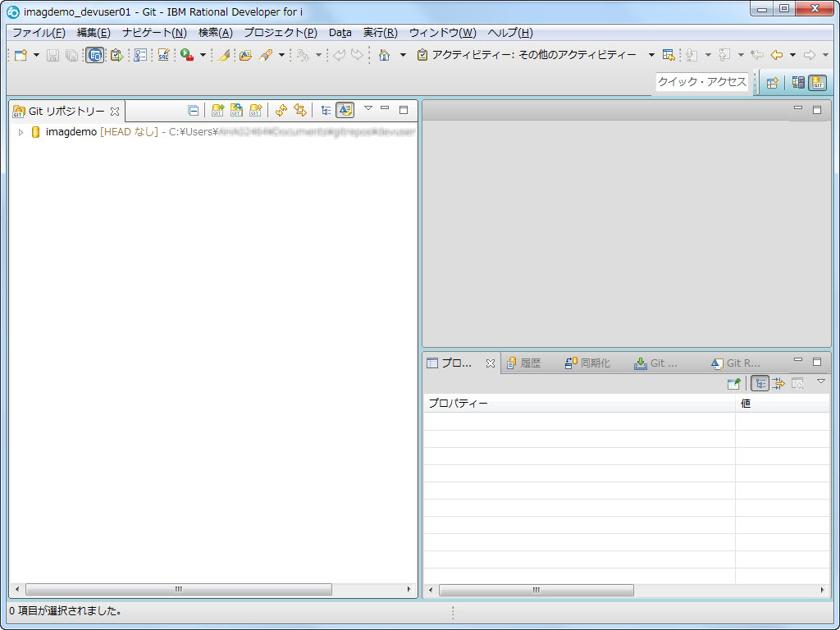Refresh the Git repositories view
Viewport: 840px width, 630px height.
tap(281, 110)
